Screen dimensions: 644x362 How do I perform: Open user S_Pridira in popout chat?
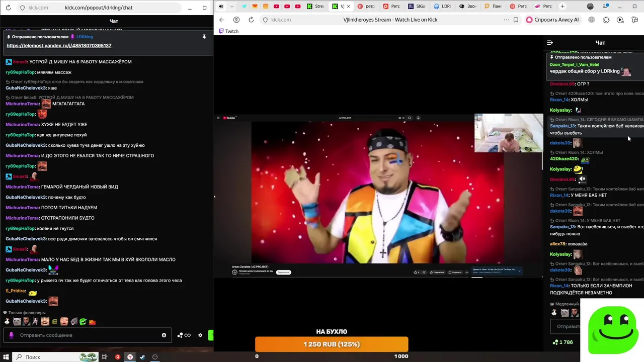[x=16, y=291]
